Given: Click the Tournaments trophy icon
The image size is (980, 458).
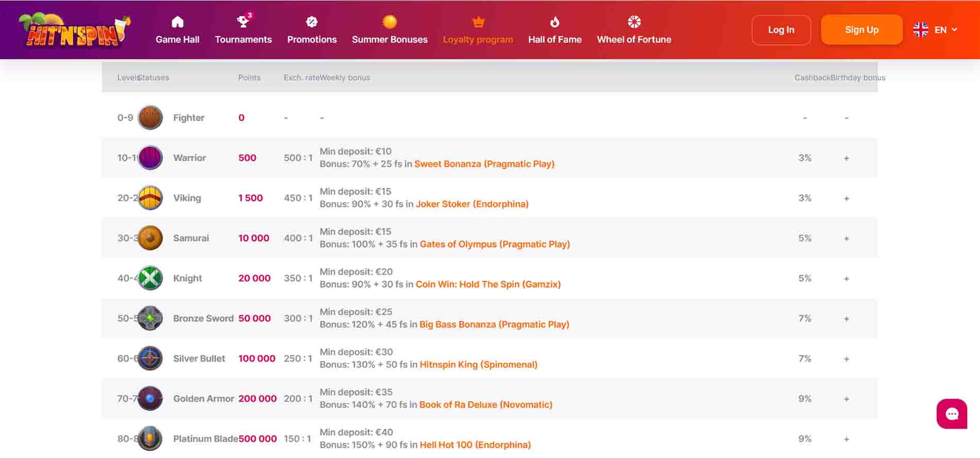Looking at the screenshot, I should point(242,22).
